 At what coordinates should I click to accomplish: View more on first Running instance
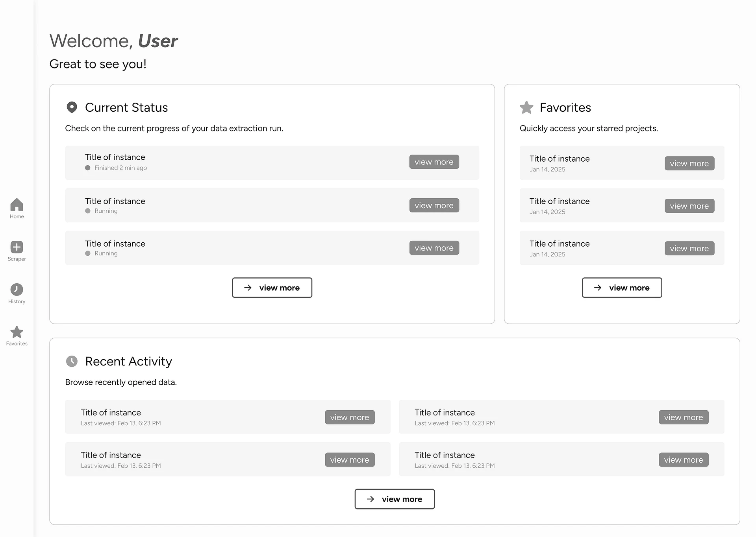tap(434, 205)
